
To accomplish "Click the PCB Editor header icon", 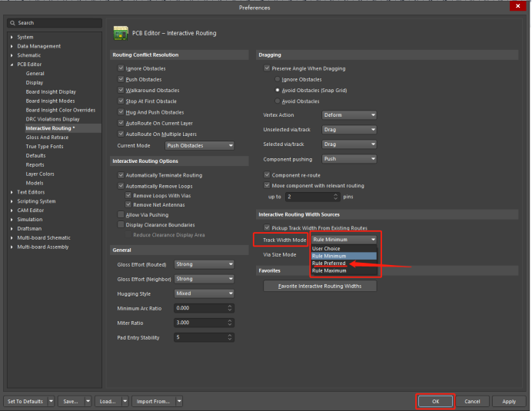I will 121,33.
